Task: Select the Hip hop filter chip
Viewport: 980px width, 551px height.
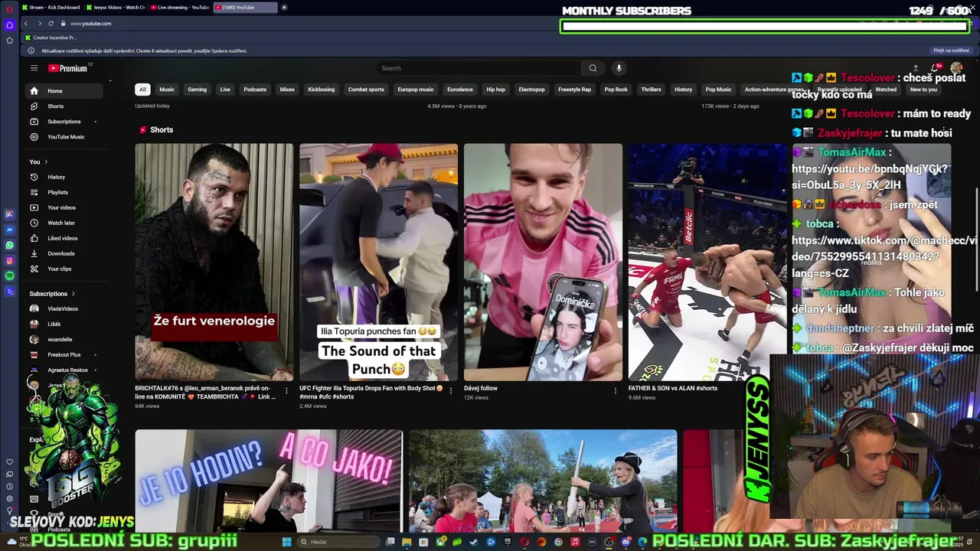Action: [x=496, y=90]
